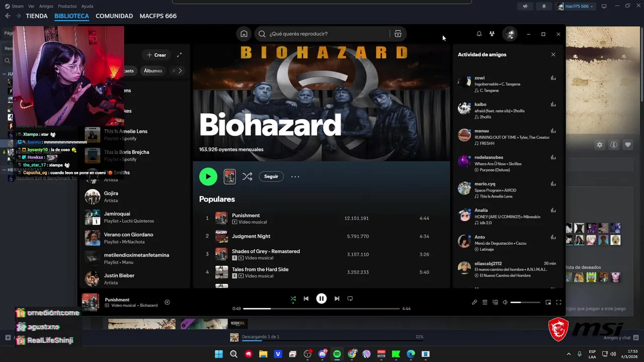
Task: Open the play queue icon
Action: pyautogui.click(x=485, y=302)
